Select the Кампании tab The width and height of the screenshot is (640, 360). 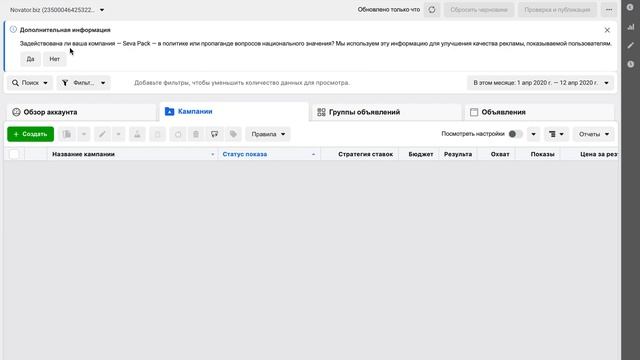click(234, 111)
